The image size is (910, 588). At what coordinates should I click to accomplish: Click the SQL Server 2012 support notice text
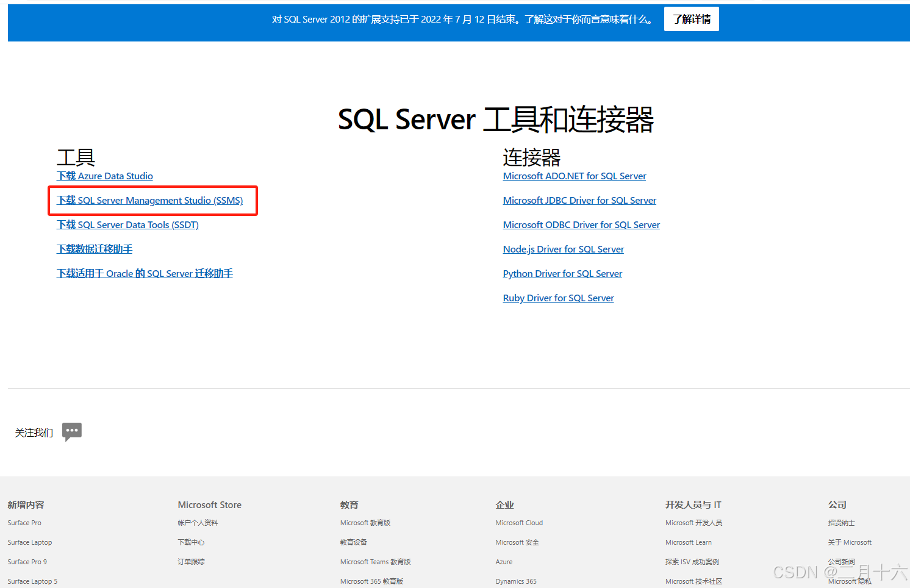[x=464, y=20]
